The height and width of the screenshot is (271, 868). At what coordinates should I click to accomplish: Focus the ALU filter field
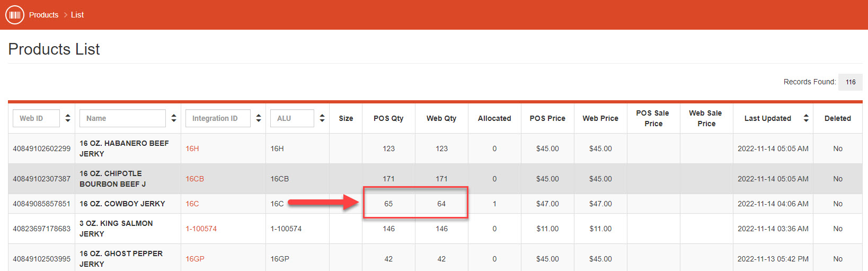[x=292, y=118]
